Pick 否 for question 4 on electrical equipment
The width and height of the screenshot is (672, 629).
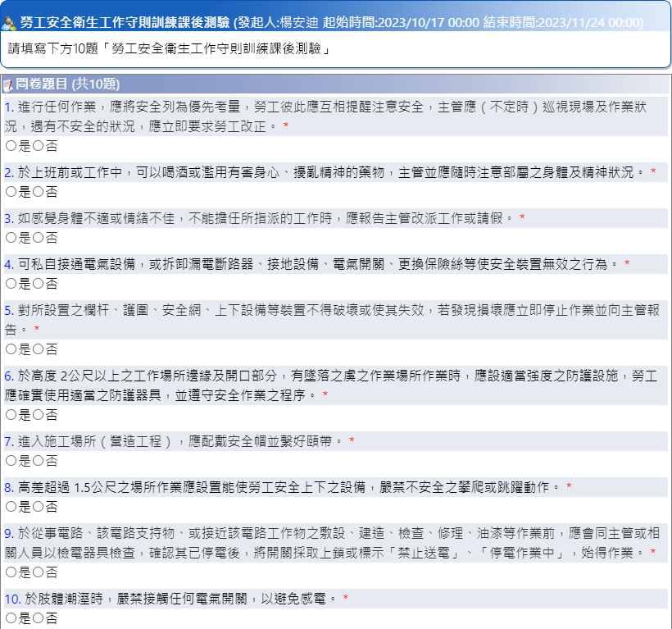point(39,284)
